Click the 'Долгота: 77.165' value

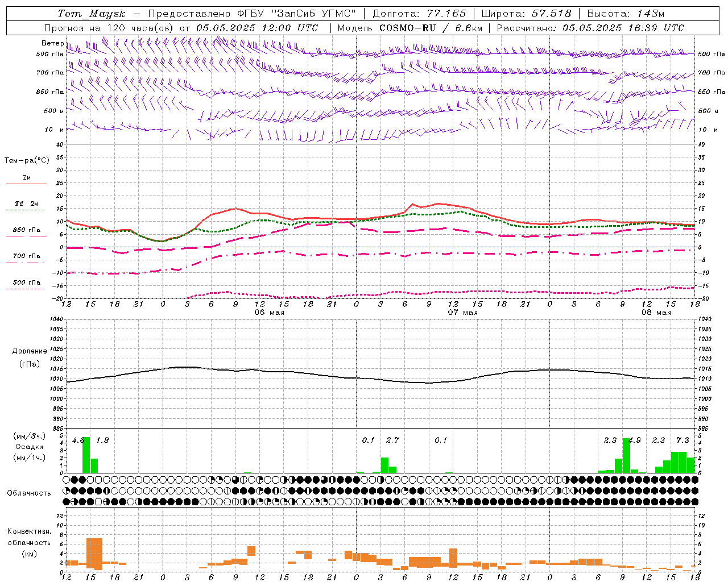(x=419, y=14)
